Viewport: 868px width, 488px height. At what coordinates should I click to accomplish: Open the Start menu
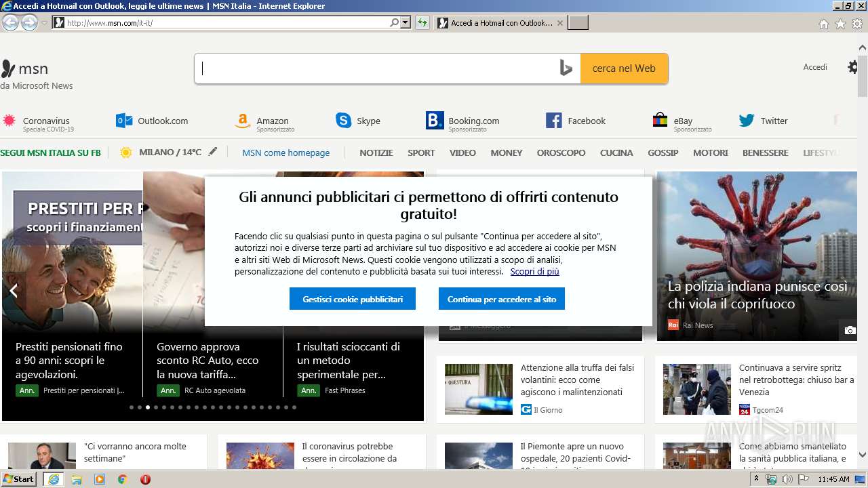[18, 479]
